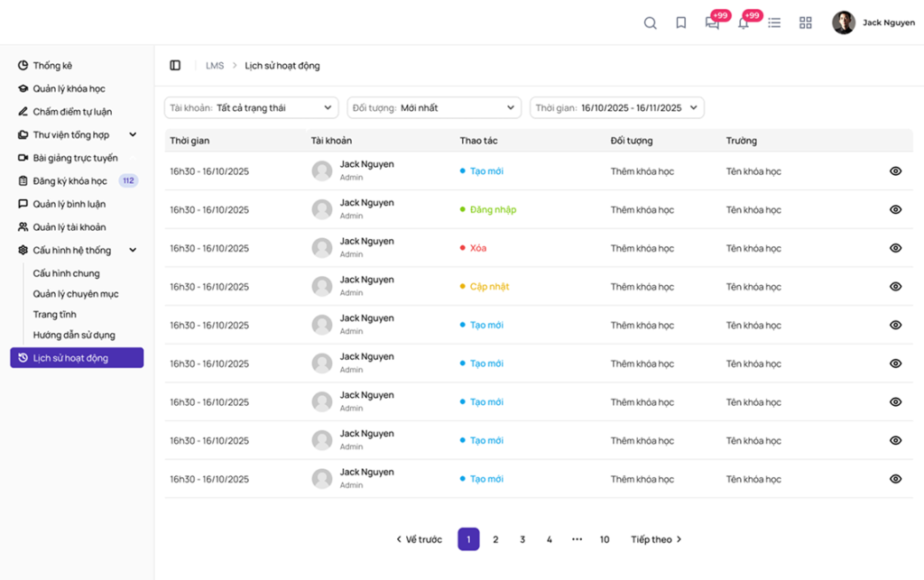Viewport: 924px width, 580px height.
Task: Select Đăng ký khóa học menu item
Action: pos(69,181)
